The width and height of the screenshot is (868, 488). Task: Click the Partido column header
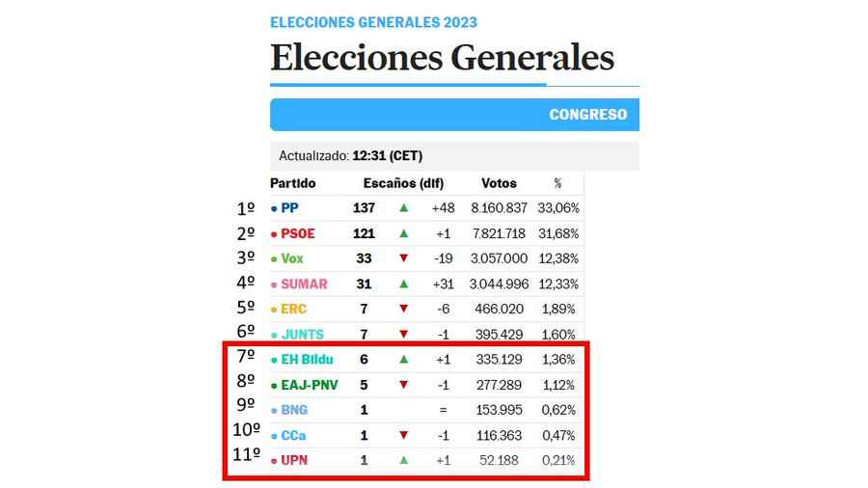click(293, 183)
